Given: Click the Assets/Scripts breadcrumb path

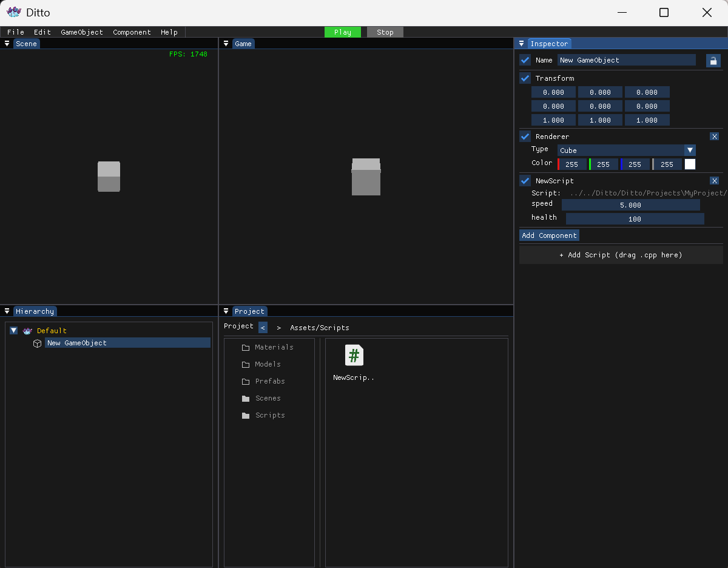Looking at the screenshot, I should 320,328.
